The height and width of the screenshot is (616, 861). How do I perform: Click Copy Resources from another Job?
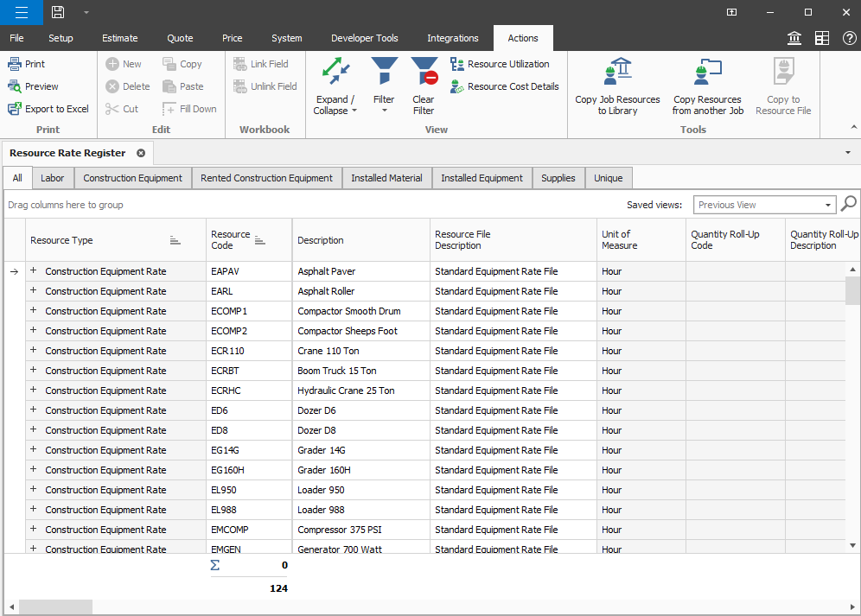(707, 86)
